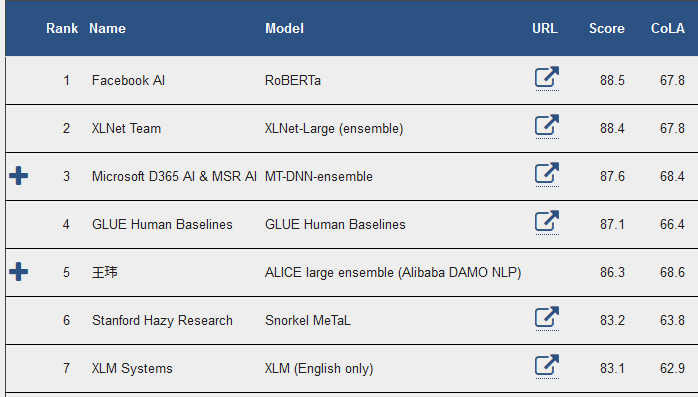
Task: Click the 王玮 name entry
Action: (x=105, y=272)
